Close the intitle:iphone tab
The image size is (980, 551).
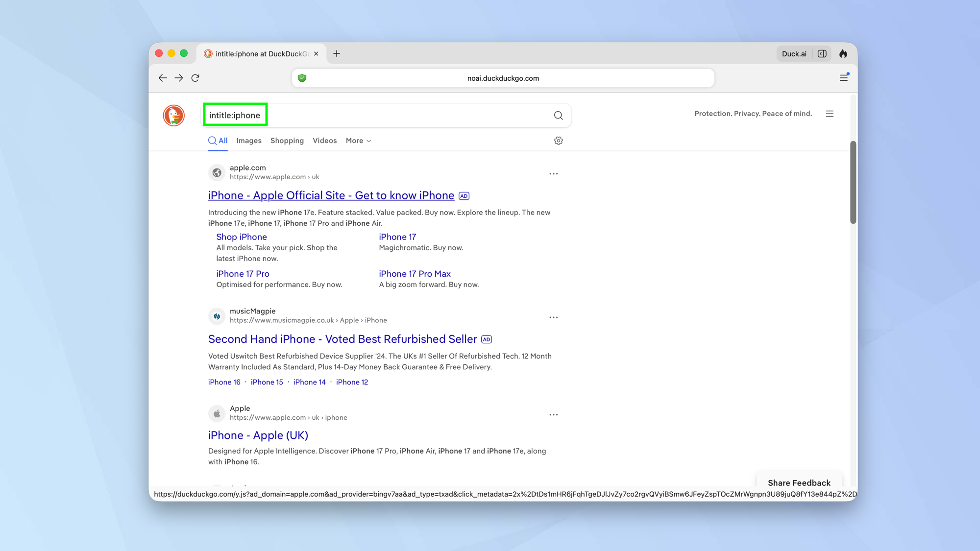[x=316, y=54]
